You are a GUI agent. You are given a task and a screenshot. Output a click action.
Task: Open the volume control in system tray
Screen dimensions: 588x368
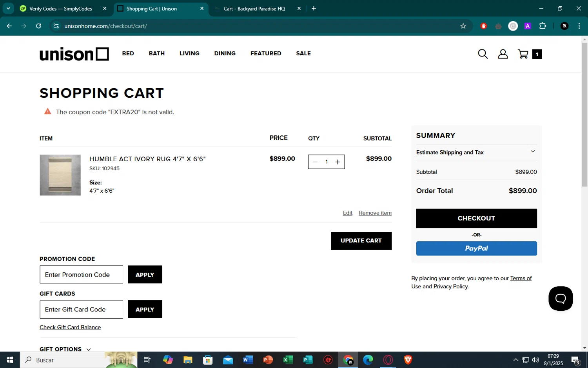click(x=535, y=360)
